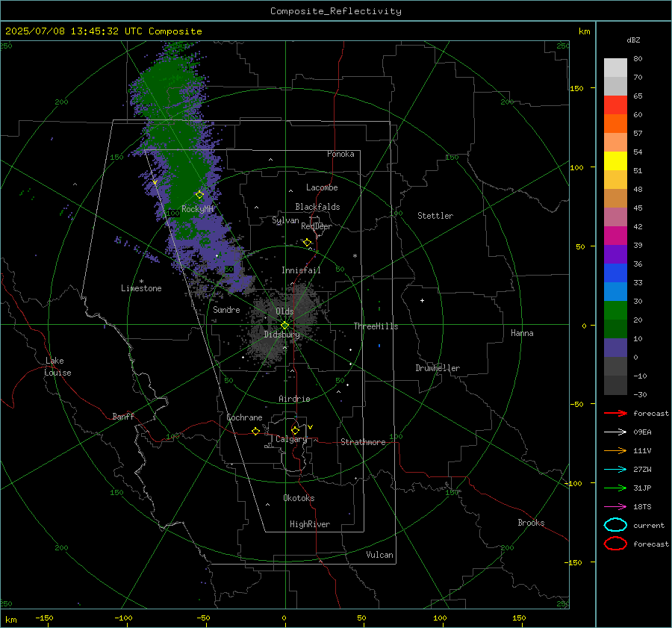
Task: Click the red 60–65 dBZ color swatch
Action: (615, 105)
